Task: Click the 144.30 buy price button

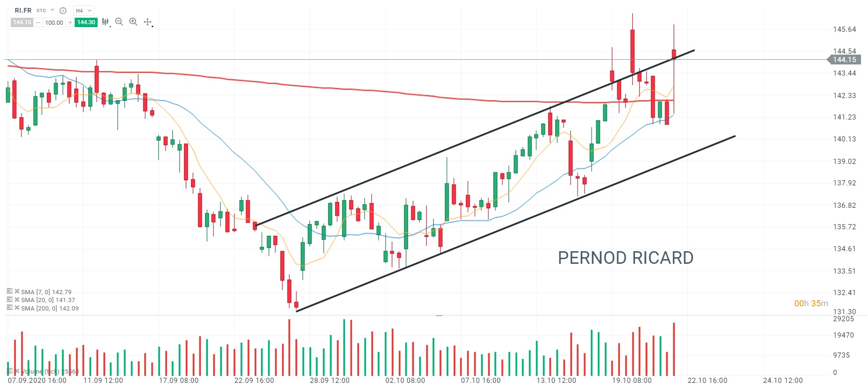Action: (86, 22)
